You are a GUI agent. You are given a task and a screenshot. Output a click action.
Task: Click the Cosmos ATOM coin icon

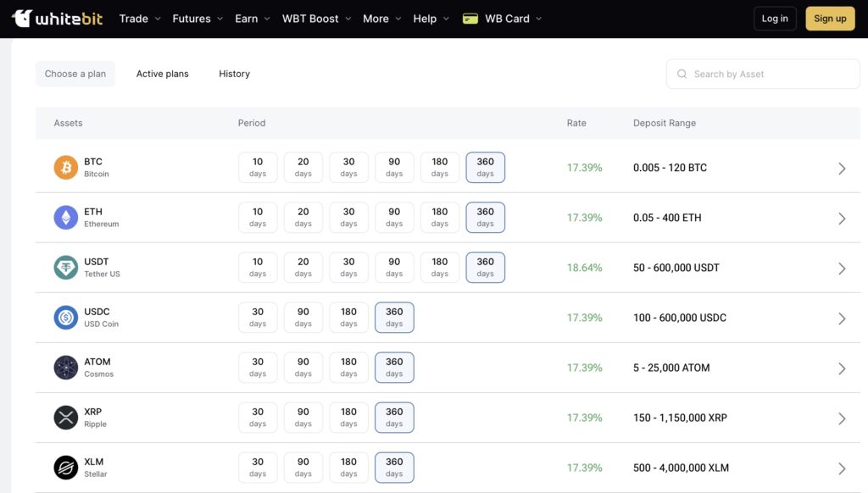pyautogui.click(x=66, y=368)
